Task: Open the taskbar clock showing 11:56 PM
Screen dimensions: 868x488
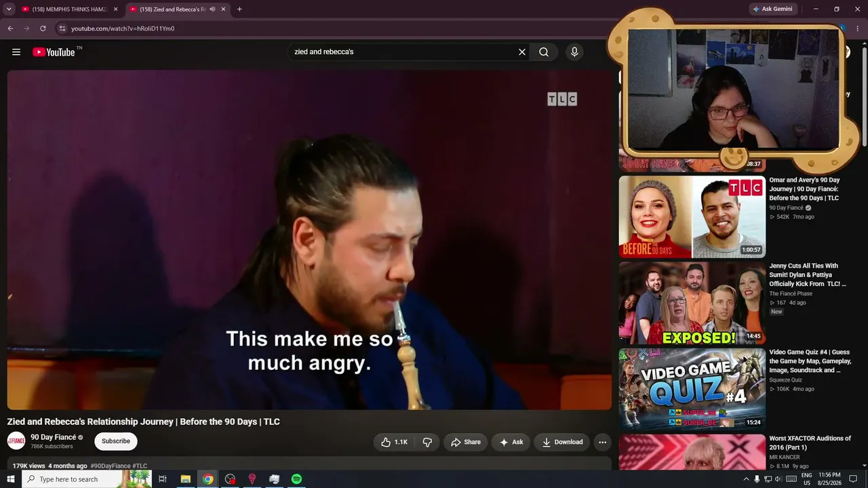Action: tap(829, 479)
